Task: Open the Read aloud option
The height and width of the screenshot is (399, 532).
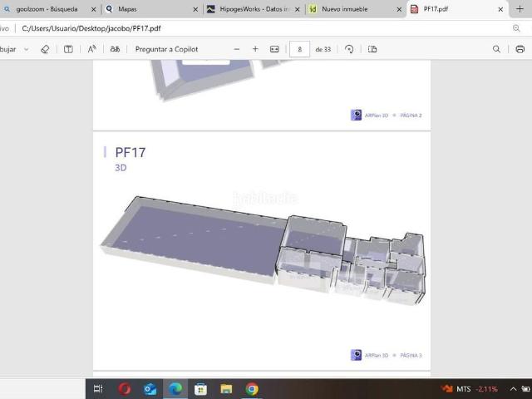Action: 92,49
